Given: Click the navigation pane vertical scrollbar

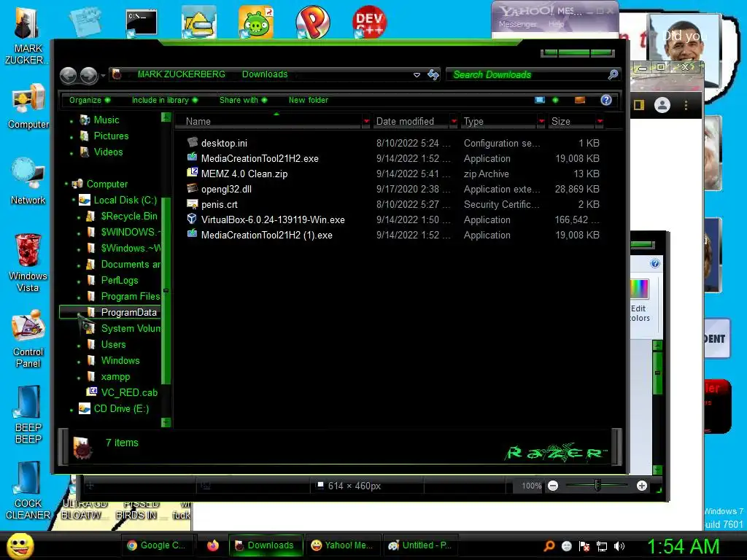Looking at the screenshot, I should [166, 290].
